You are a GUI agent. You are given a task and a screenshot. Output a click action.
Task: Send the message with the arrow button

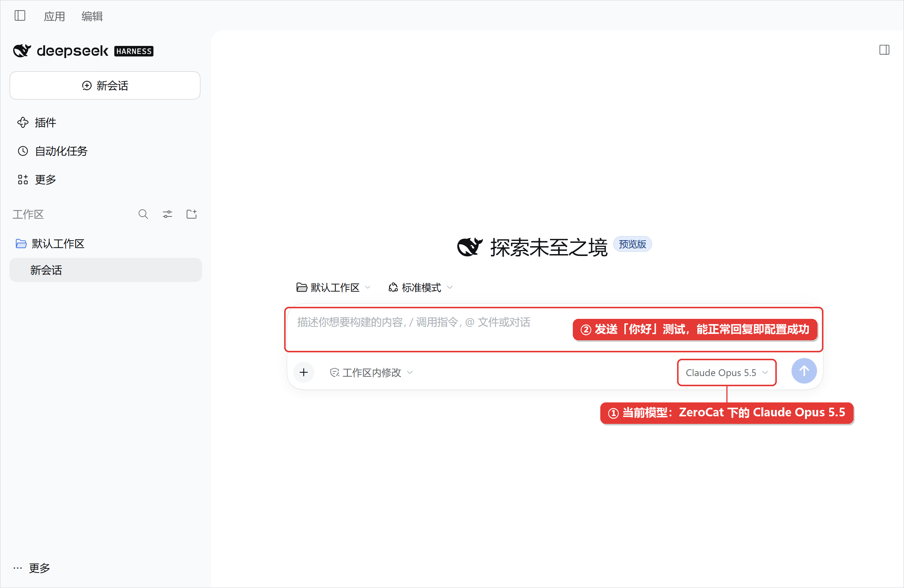[804, 371]
